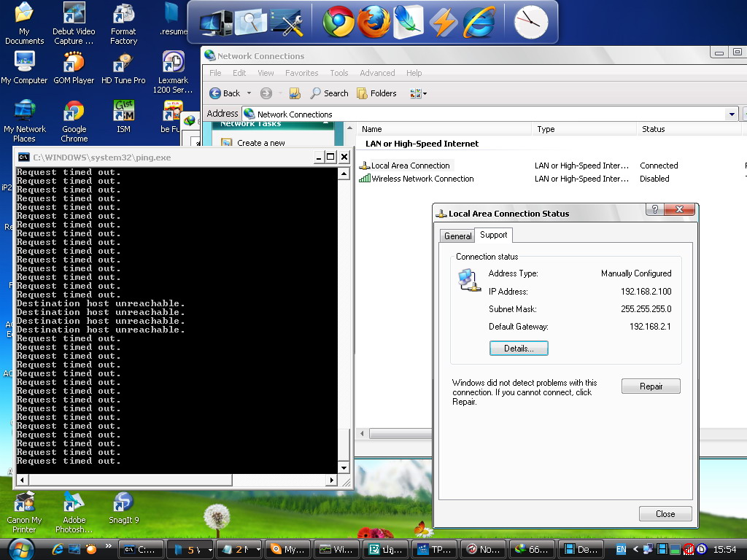Open the Advanced menu
Viewport: 747px width, 560px height.
pyautogui.click(x=377, y=73)
